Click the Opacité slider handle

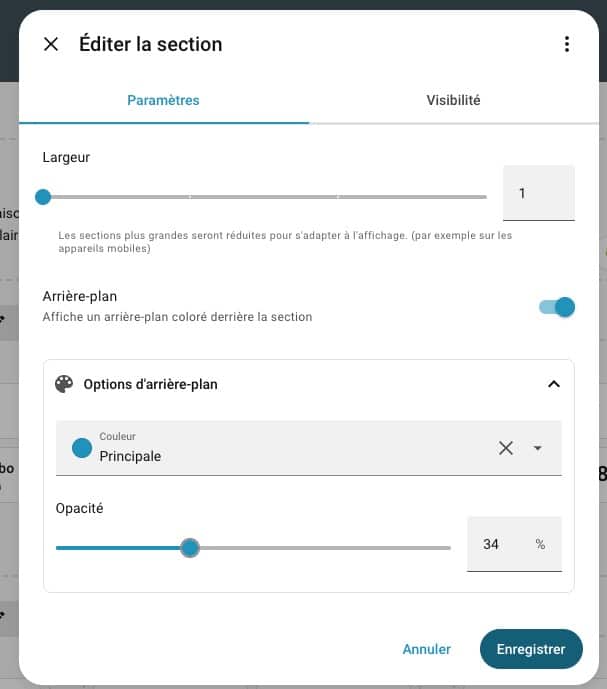[x=190, y=547]
